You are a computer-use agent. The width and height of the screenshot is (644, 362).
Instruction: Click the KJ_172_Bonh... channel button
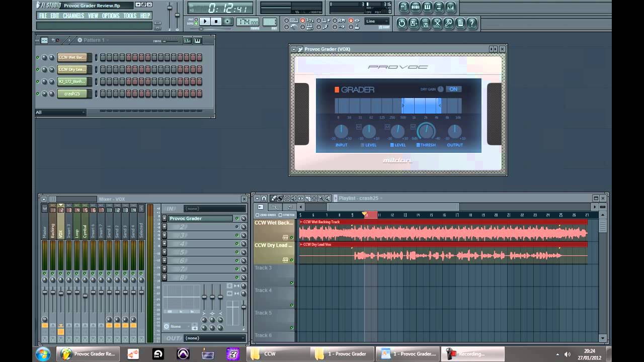tap(72, 81)
